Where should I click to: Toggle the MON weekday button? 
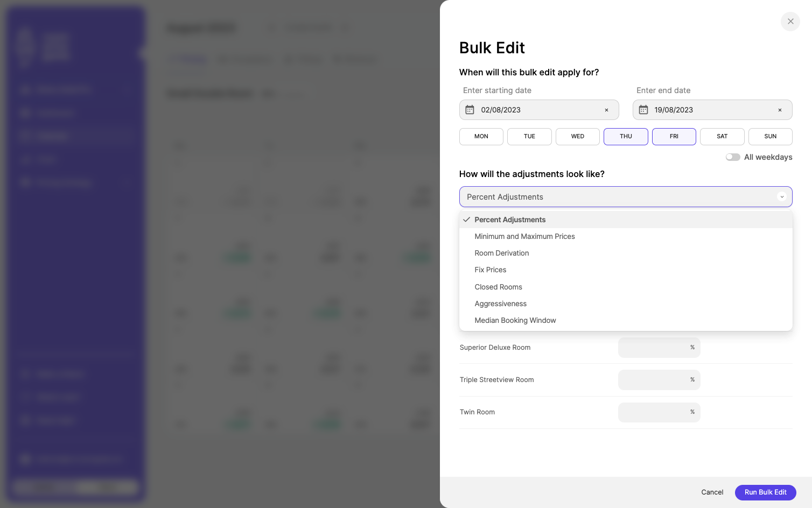[481, 137]
